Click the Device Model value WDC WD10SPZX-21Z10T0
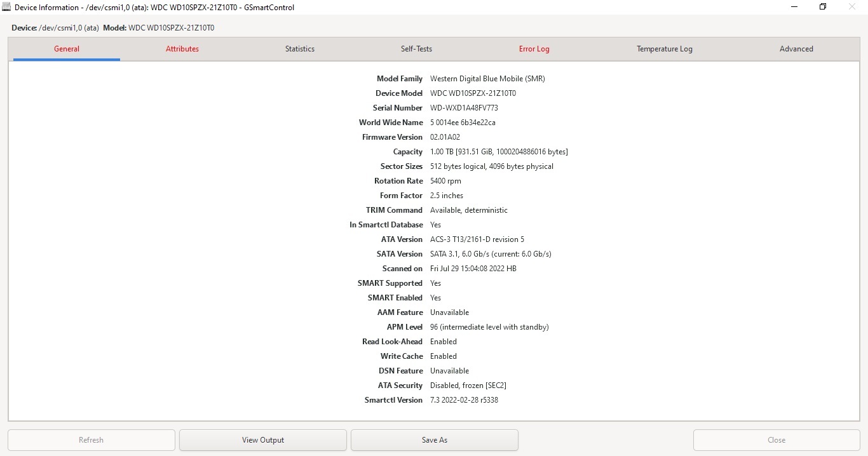Image resolution: width=868 pixels, height=456 pixels. (x=473, y=93)
